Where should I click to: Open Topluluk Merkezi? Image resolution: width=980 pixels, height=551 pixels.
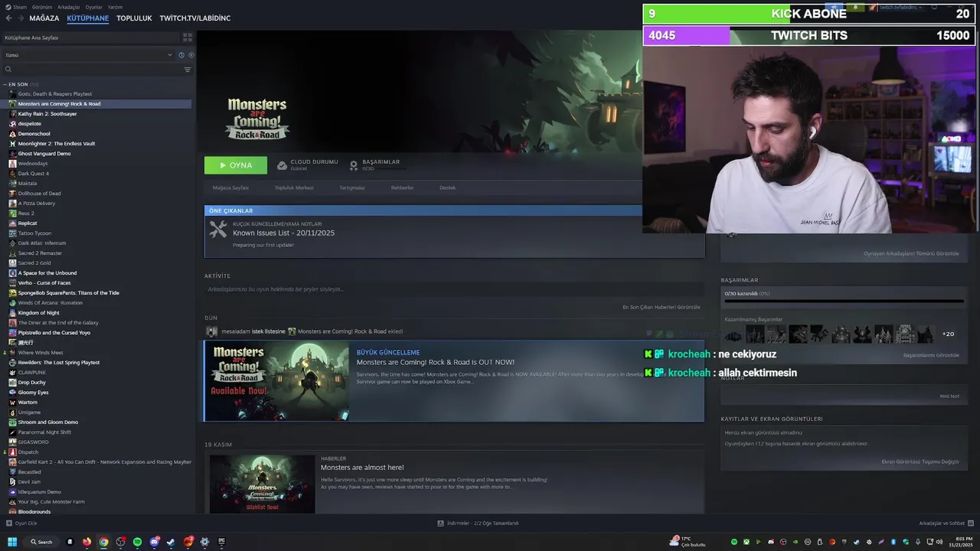294,187
